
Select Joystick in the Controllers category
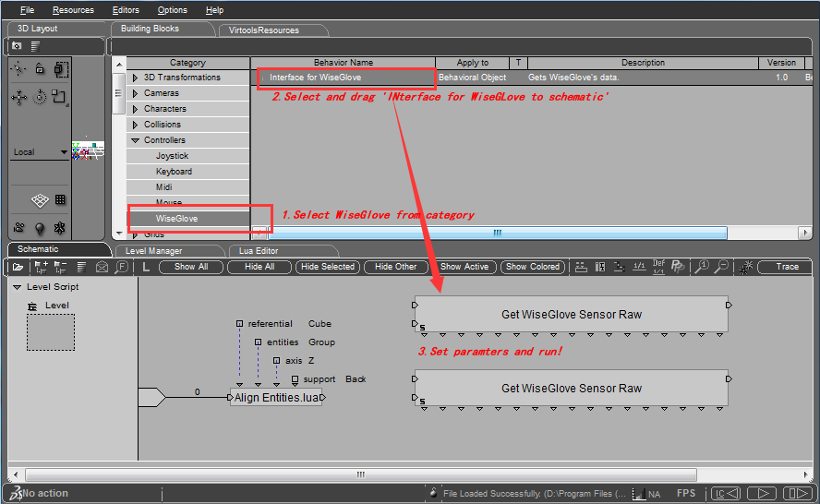coord(172,156)
